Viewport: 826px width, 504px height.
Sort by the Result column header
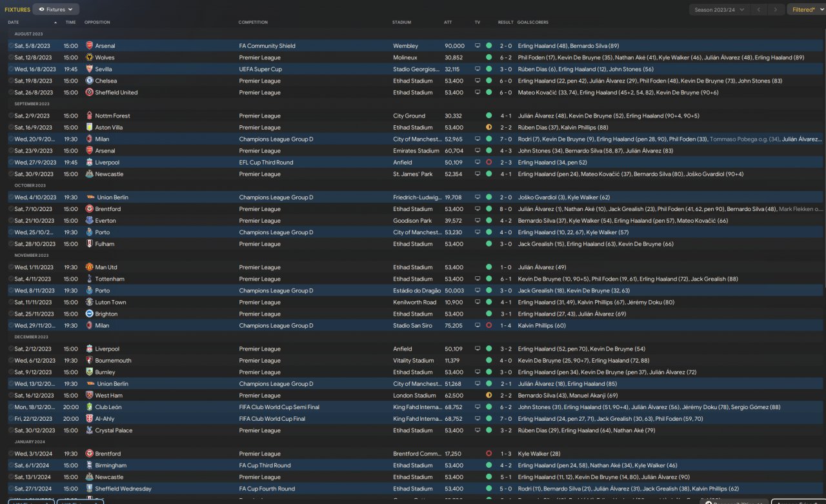506,23
